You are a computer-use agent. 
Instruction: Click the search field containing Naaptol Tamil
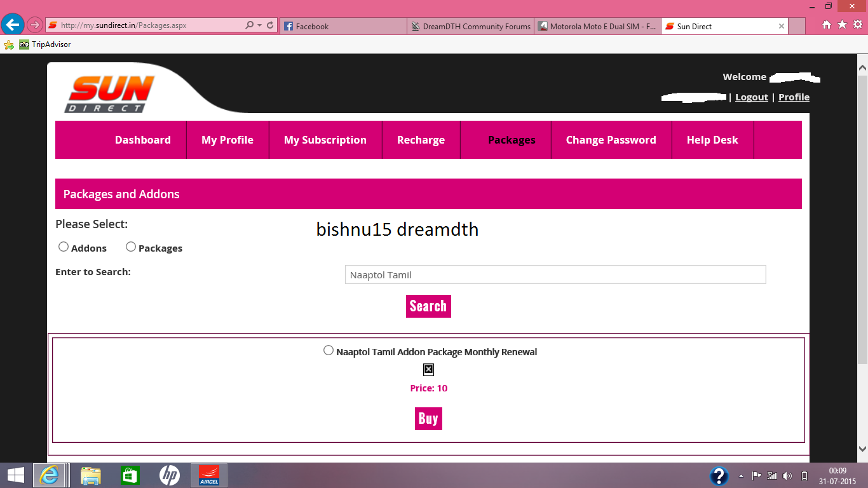tap(555, 274)
